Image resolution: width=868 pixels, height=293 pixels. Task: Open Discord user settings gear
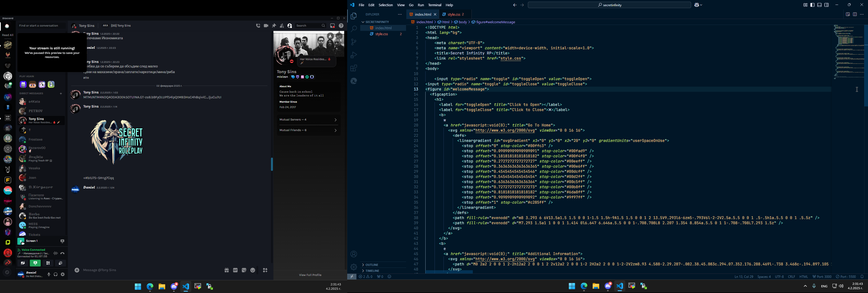63,275
